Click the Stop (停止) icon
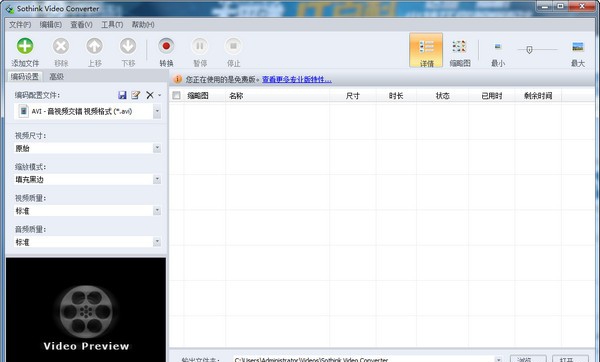The height and width of the screenshot is (362, 600). coord(233,46)
